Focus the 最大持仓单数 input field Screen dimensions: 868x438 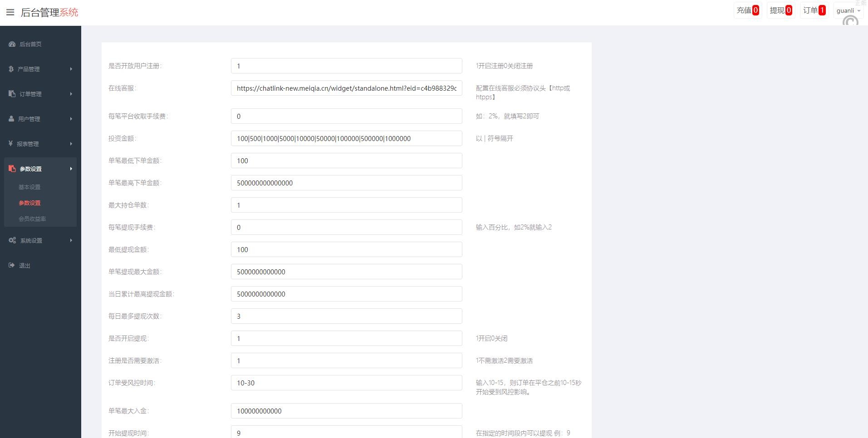click(x=346, y=205)
